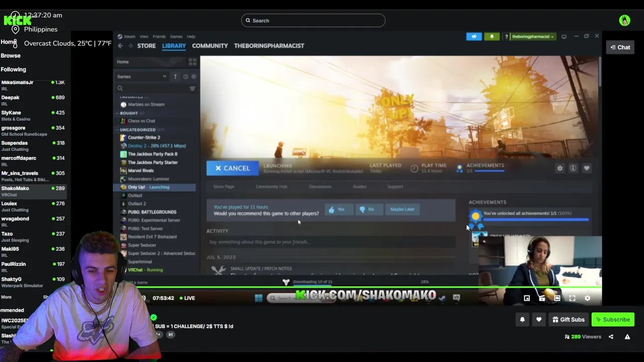Open Steam notifications bell in title bar
This screenshot has width=644, height=362.
(x=492, y=37)
